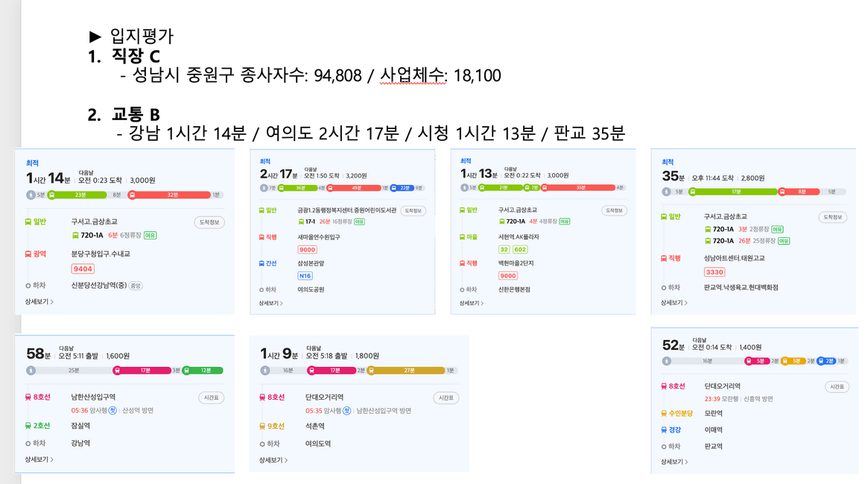Click the 602 bus route badge
Image resolution: width=868 pixels, height=484 pixels.
[520, 250]
